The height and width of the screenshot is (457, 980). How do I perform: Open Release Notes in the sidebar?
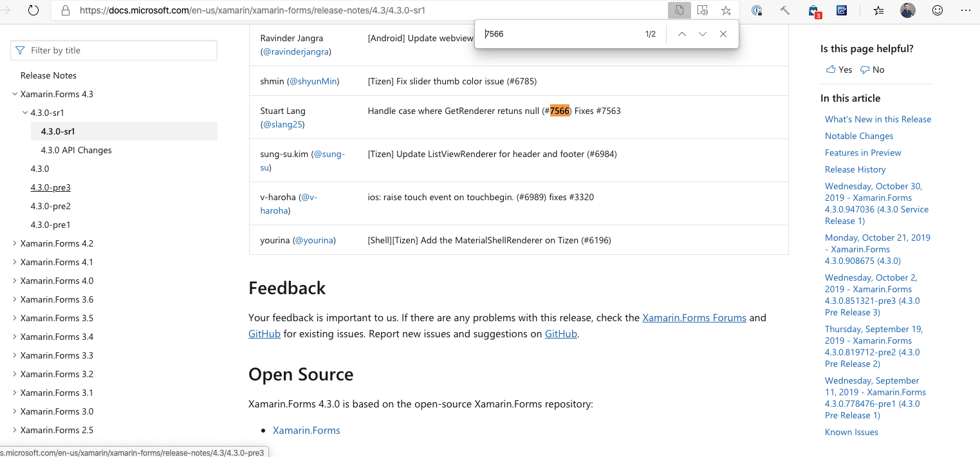(48, 75)
